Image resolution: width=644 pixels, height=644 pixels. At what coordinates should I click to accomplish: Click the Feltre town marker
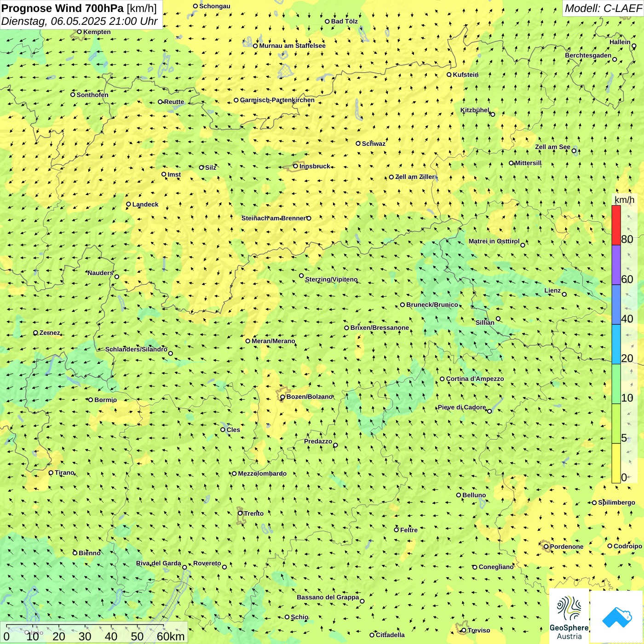point(396,530)
